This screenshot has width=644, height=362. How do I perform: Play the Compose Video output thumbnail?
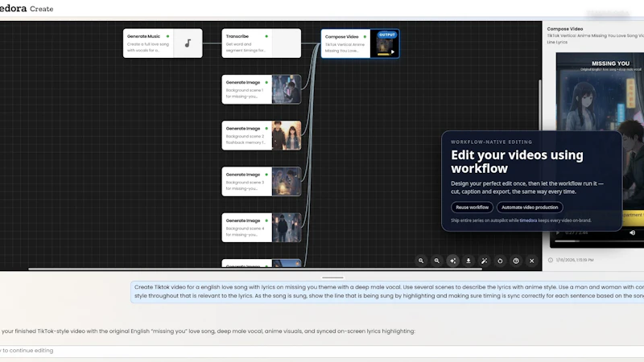(393, 51)
